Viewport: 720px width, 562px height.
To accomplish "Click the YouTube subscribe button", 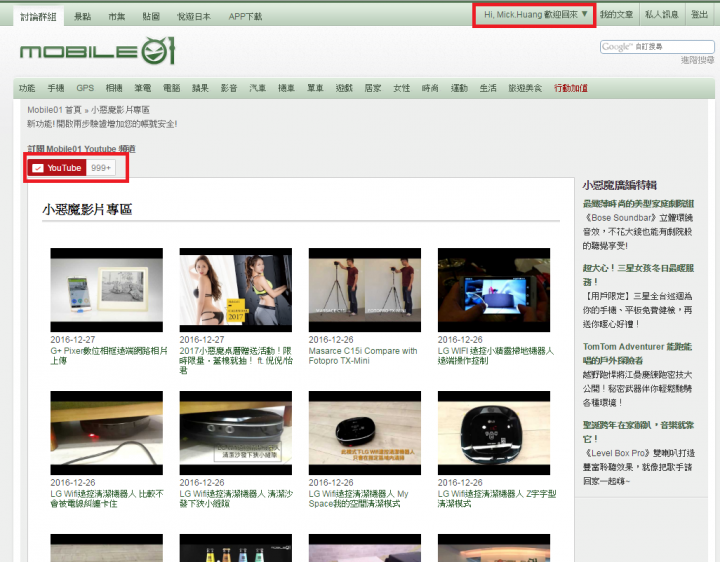I will click(57, 168).
